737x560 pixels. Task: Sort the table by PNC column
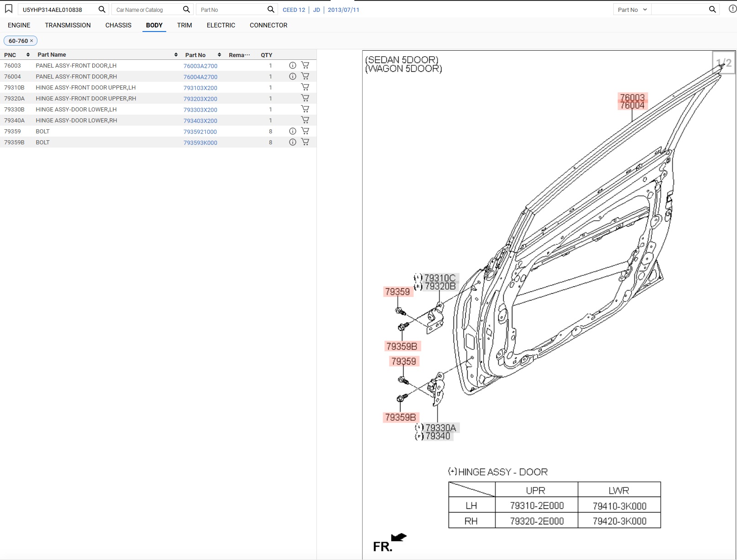click(28, 55)
